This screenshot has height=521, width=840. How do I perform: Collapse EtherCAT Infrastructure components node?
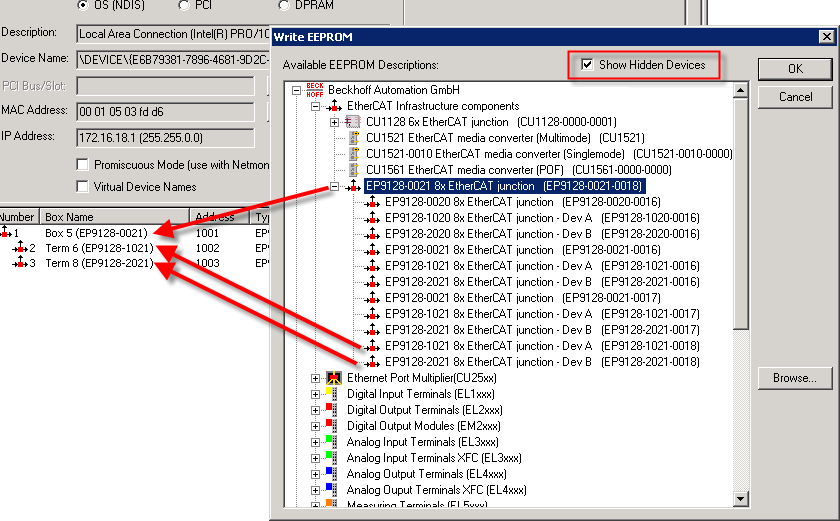tap(316, 107)
